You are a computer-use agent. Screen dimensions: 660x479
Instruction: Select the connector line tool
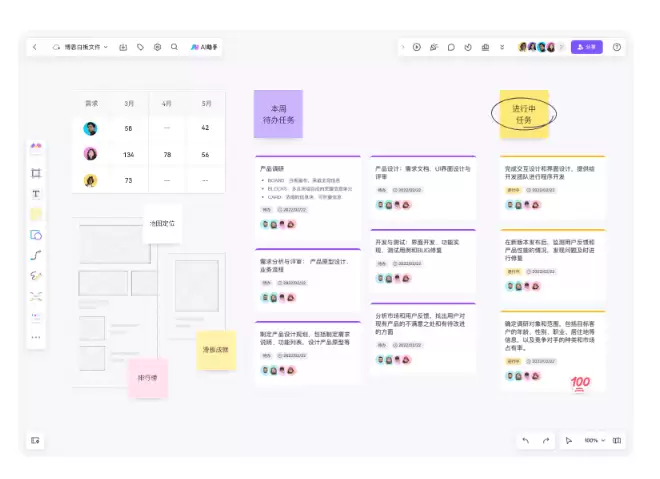[x=36, y=255]
